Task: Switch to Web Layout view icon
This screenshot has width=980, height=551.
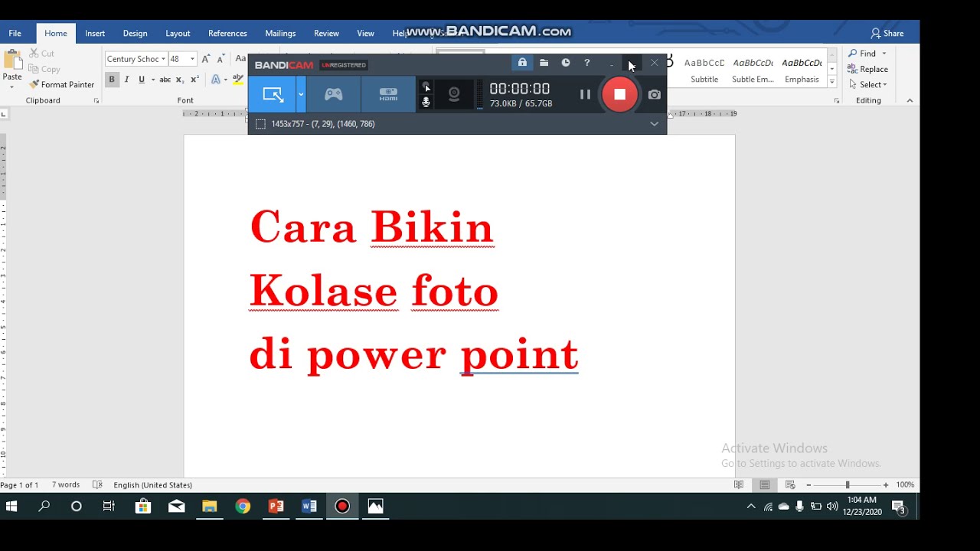Action: tap(790, 485)
